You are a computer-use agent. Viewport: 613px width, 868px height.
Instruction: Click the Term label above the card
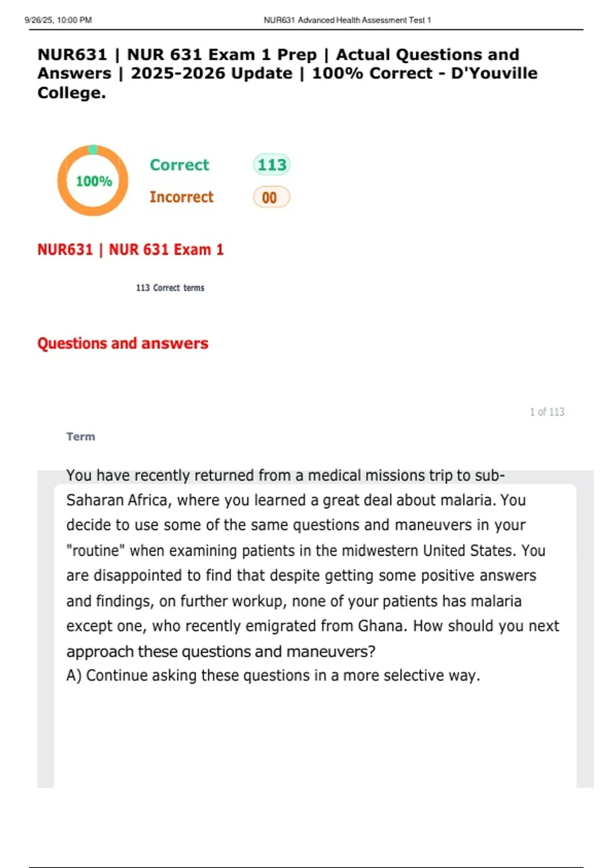(80, 437)
